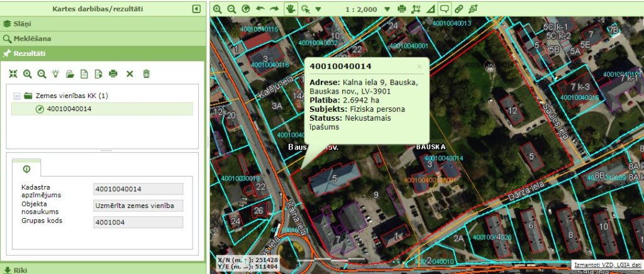Click the Kadastra apzīmējums field
644x274 pixels.
click(x=138, y=189)
